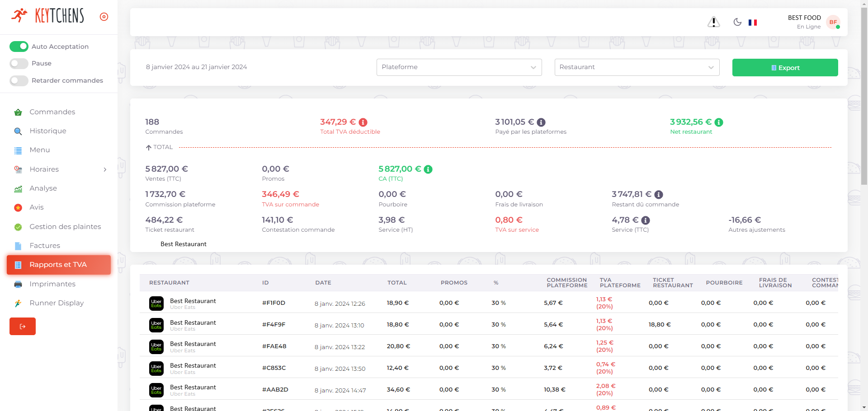Switch to dark mode with moon icon
The height and width of the screenshot is (411, 868).
point(737,22)
